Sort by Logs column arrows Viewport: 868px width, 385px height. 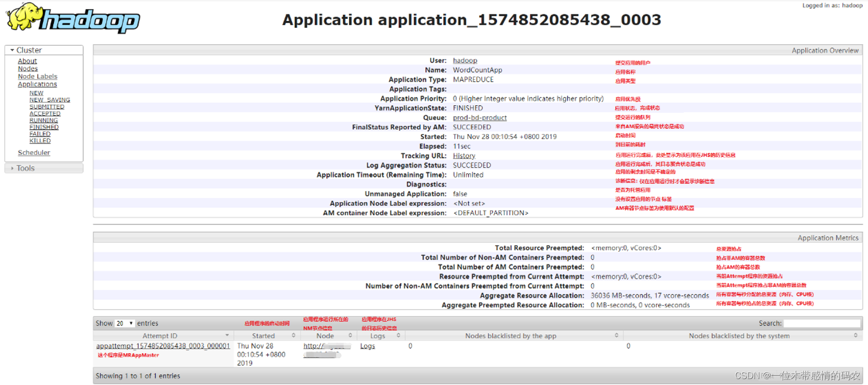[398, 336]
